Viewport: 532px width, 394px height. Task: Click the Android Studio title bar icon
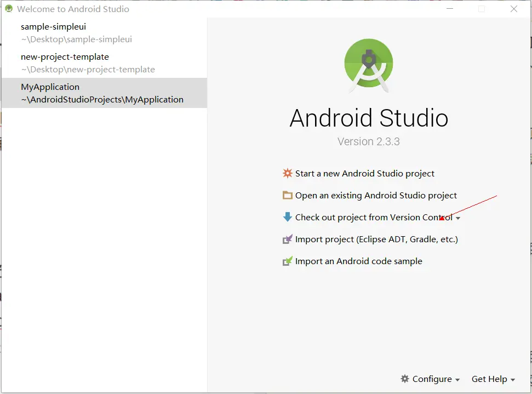(9, 9)
